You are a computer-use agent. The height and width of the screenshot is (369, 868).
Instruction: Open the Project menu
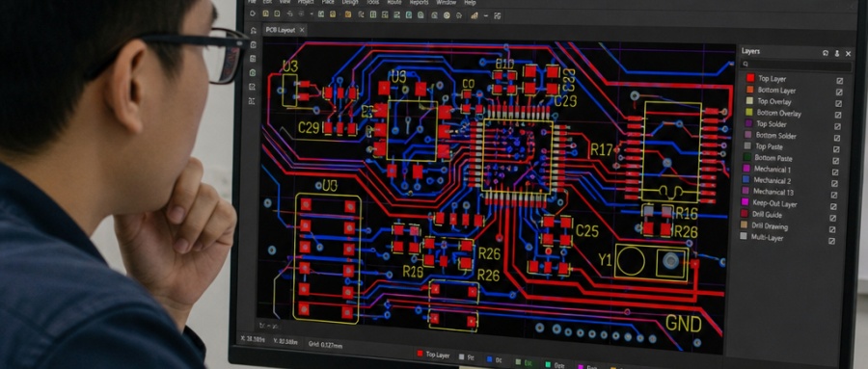[306, 2]
